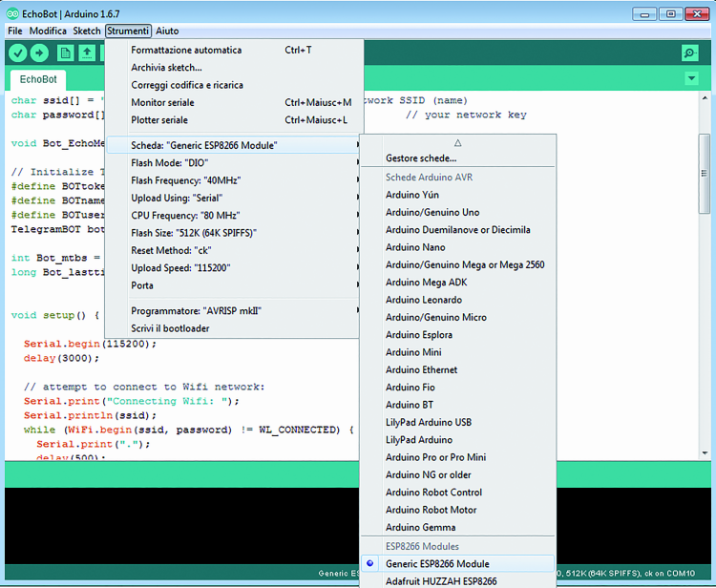Click the Upload arrow toolbar icon
The height and width of the screenshot is (588, 716).
(40, 52)
